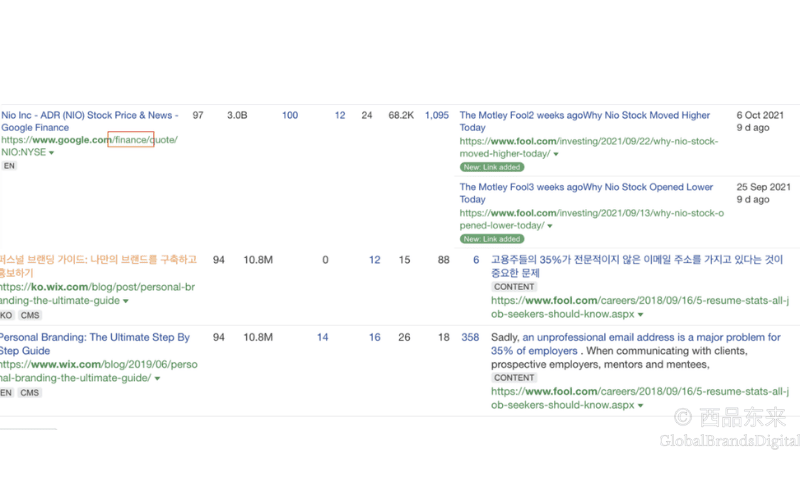Click first 'New: Link added' badge
Image resolution: width=800 pixels, height=500 pixels.
492,167
